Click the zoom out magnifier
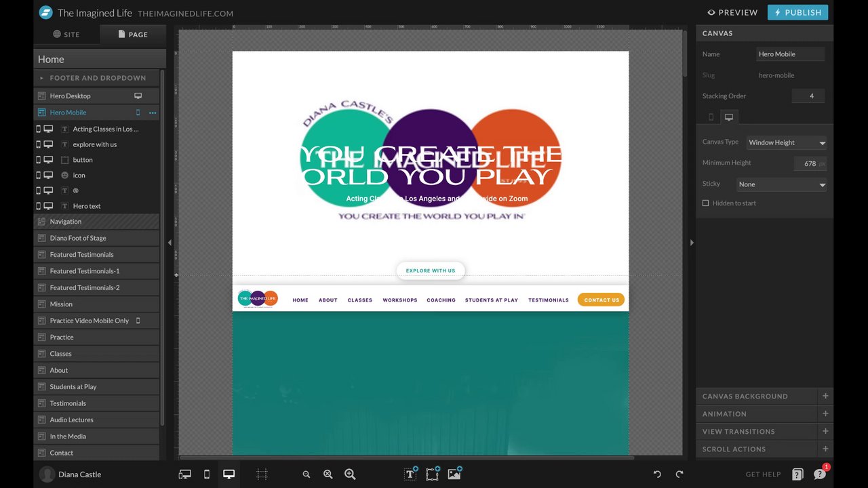Screen dimensions: 868x488 click(x=307, y=474)
